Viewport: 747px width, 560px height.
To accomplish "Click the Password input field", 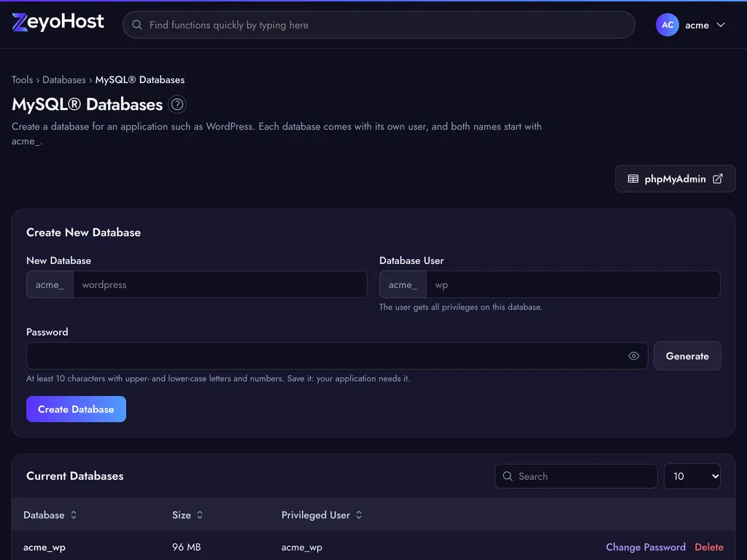I will pyautogui.click(x=337, y=356).
